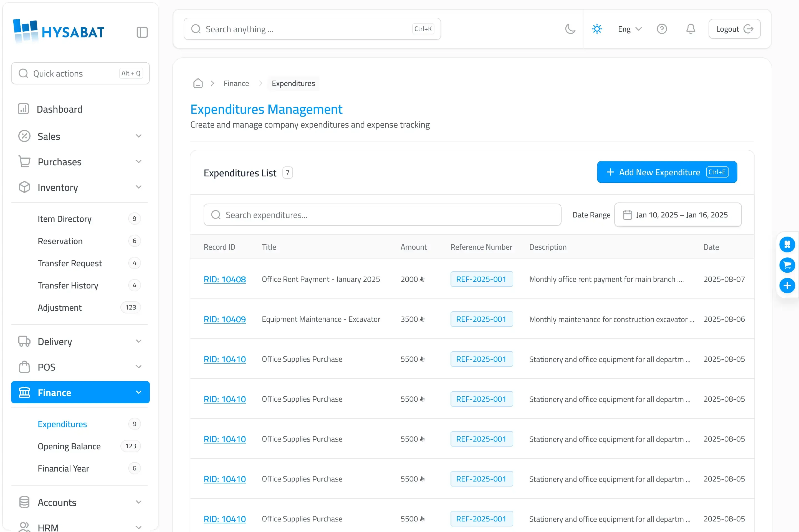The height and width of the screenshot is (532, 799).
Task: Click Reference Number column header
Action: click(481, 247)
